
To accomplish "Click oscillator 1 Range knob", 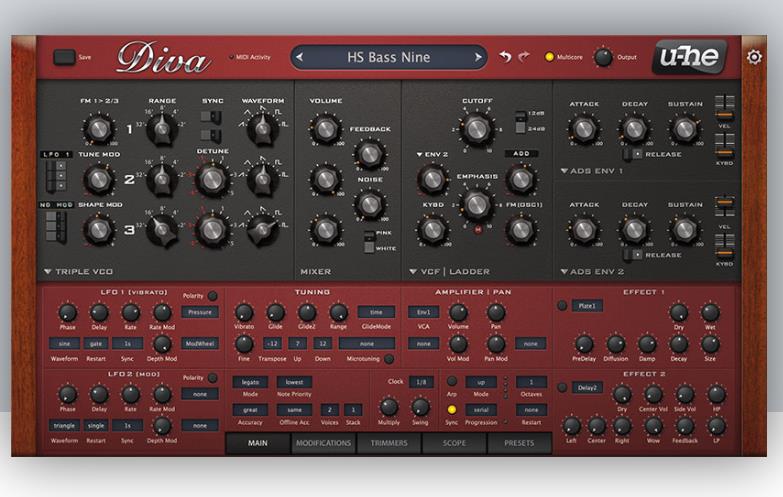I will (x=162, y=128).
